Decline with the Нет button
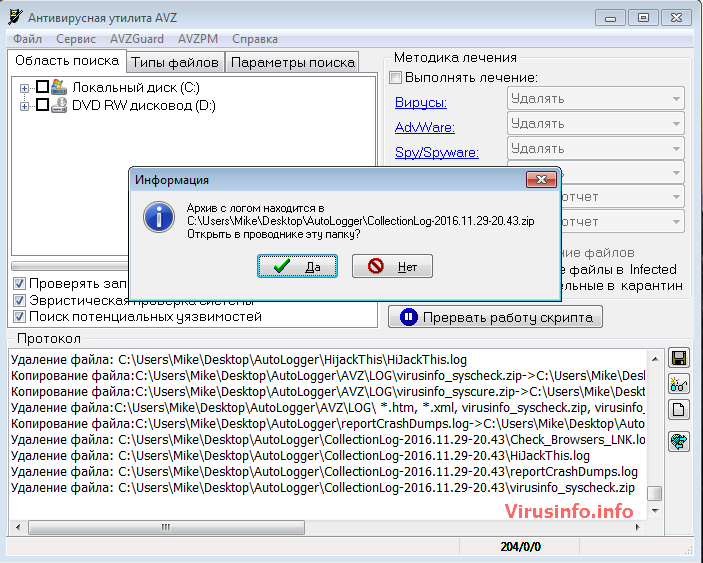Screen dimensions: 703x563 (x=392, y=266)
